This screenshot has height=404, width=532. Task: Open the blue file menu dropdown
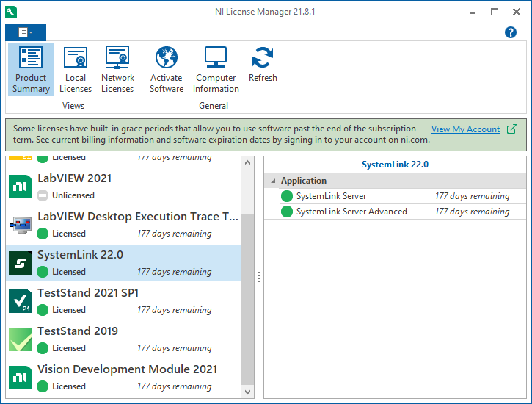click(26, 32)
